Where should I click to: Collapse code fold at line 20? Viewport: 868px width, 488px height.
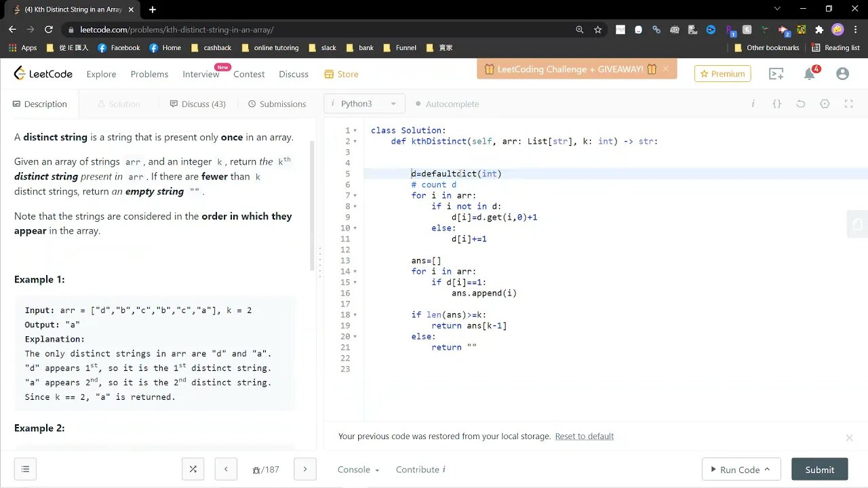[x=355, y=336]
